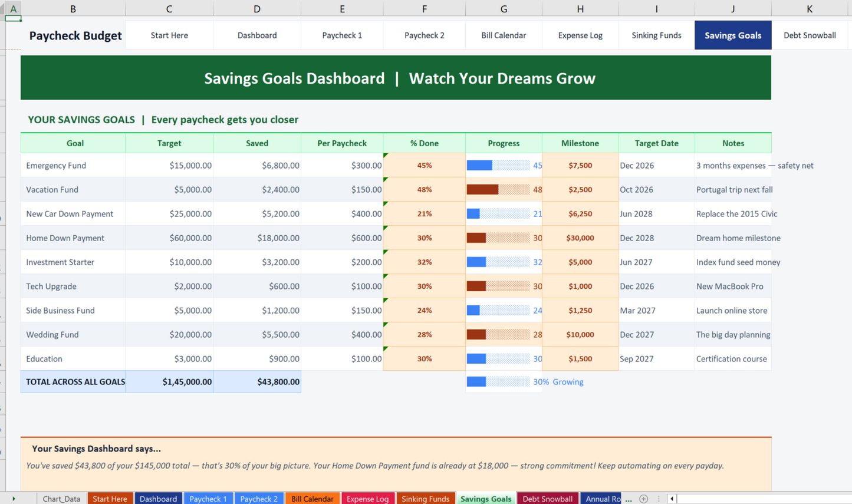
Task: Switch to the Sinking Funds sheet tab
Action: click(425, 499)
